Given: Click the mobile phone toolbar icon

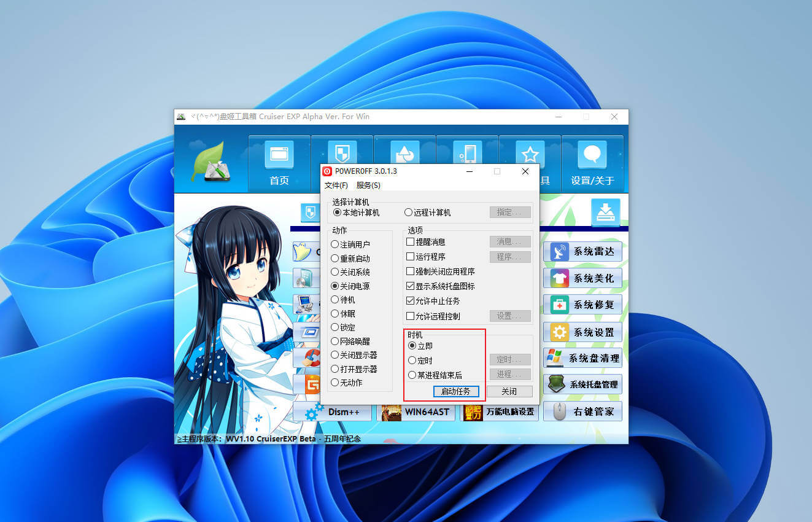Looking at the screenshot, I should click(x=467, y=153).
